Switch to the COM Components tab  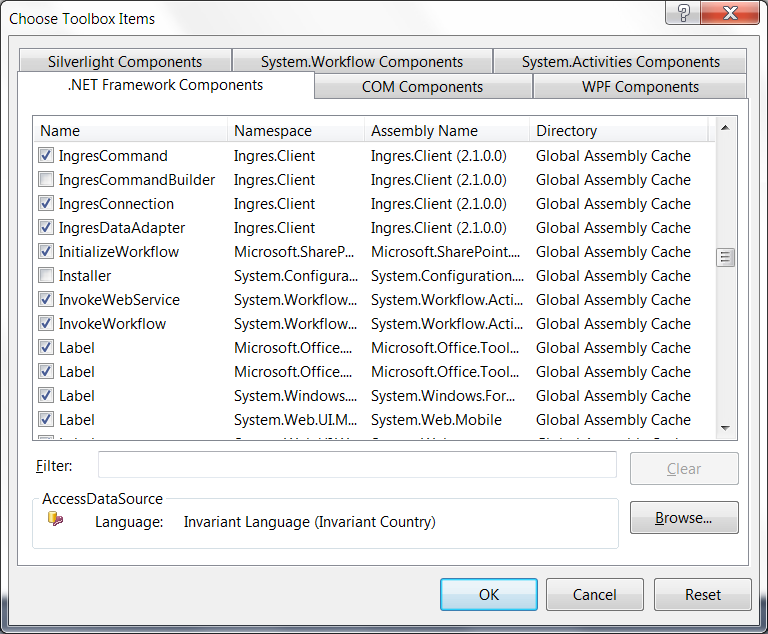point(423,87)
